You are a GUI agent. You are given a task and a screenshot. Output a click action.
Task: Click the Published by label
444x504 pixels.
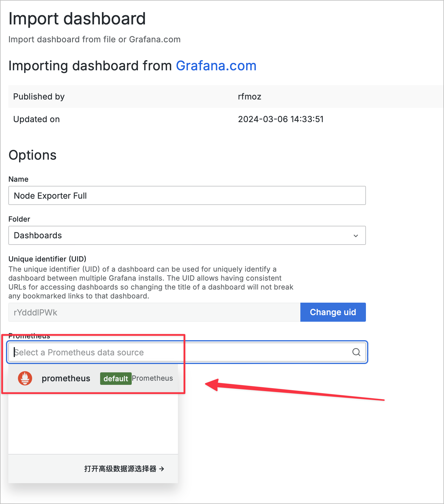(x=39, y=97)
